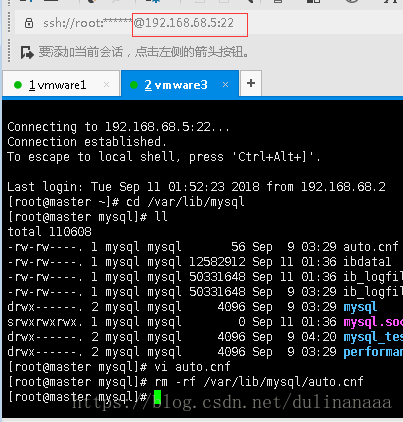Click the auto.cnf file name in listing
The image size is (403, 422).
pos(371,247)
